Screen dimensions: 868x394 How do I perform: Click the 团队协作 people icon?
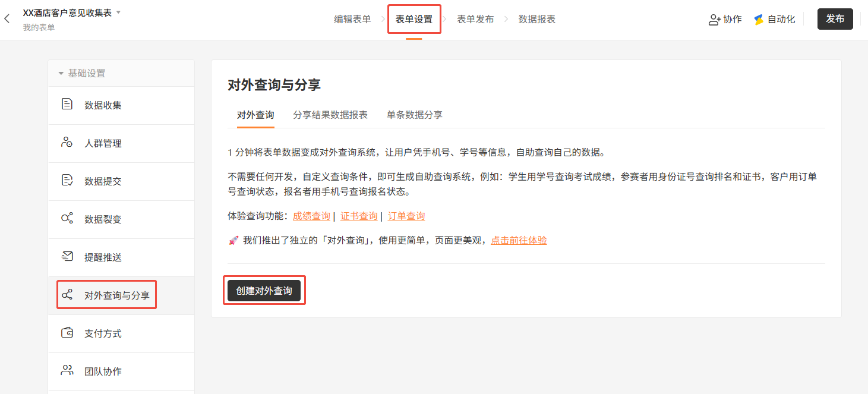pos(67,371)
